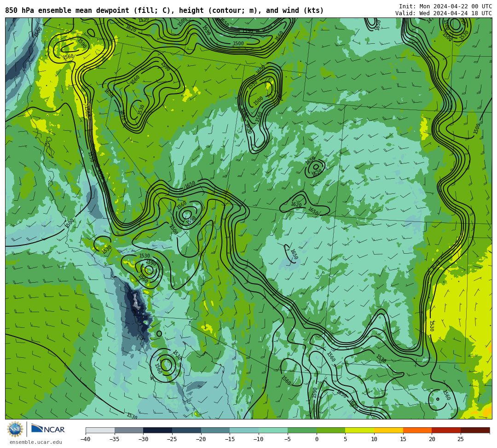
Task: Click the -15 colorbar tick label
Action: point(230,439)
